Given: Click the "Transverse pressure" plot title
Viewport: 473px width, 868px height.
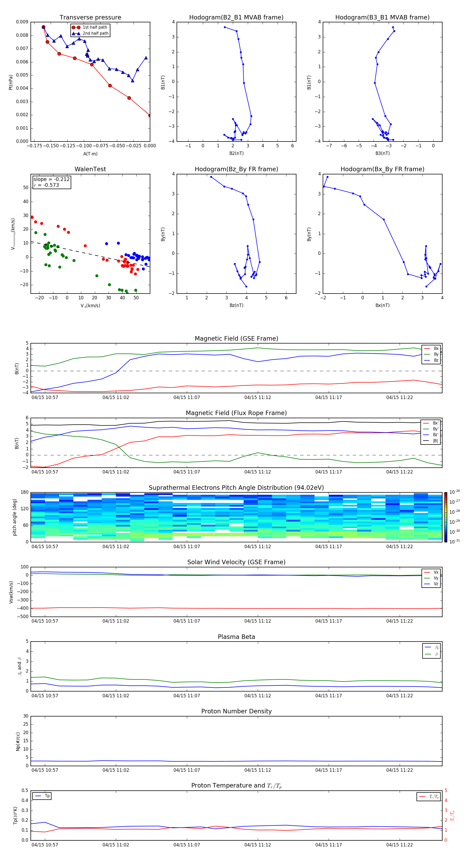Looking at the screenshot, I should tap(90, 18).
